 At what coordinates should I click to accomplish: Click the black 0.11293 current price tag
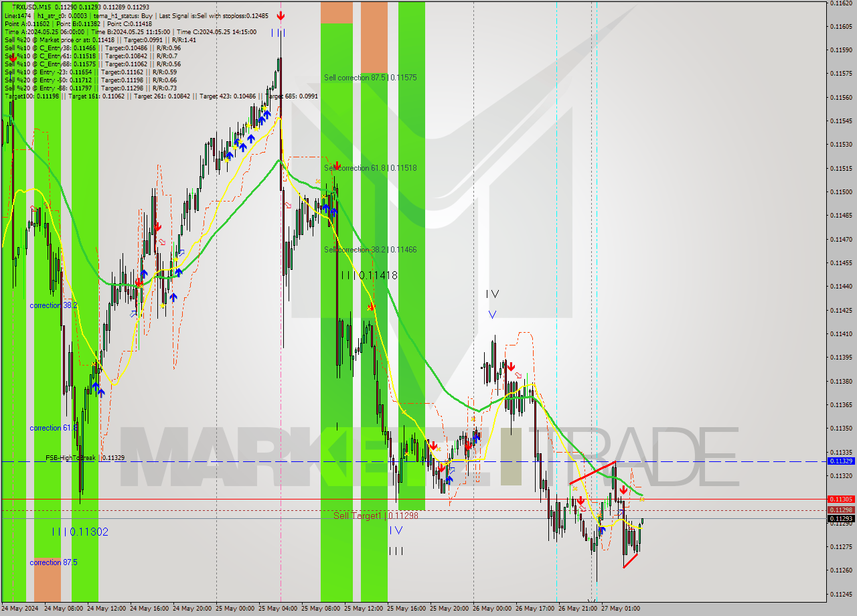[x=841, y=518]
